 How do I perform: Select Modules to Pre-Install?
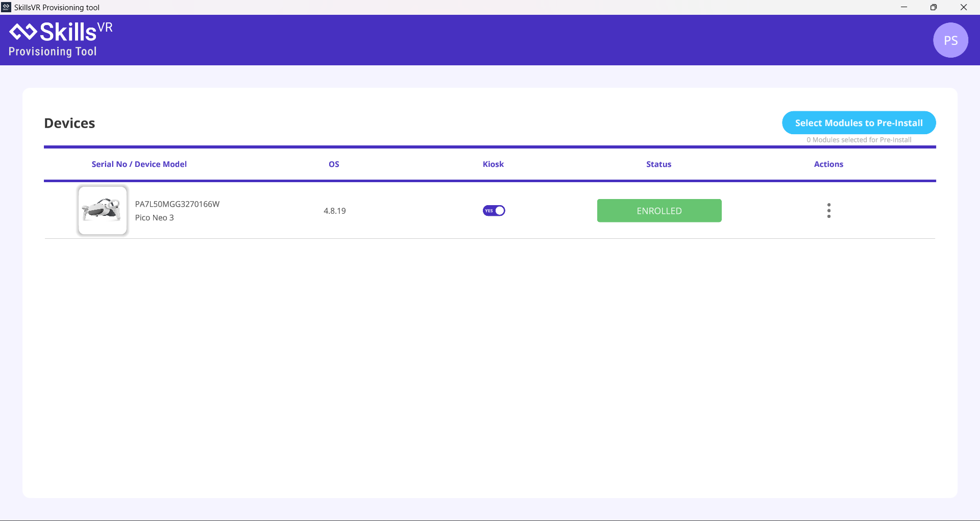click(x=859, y=122)
